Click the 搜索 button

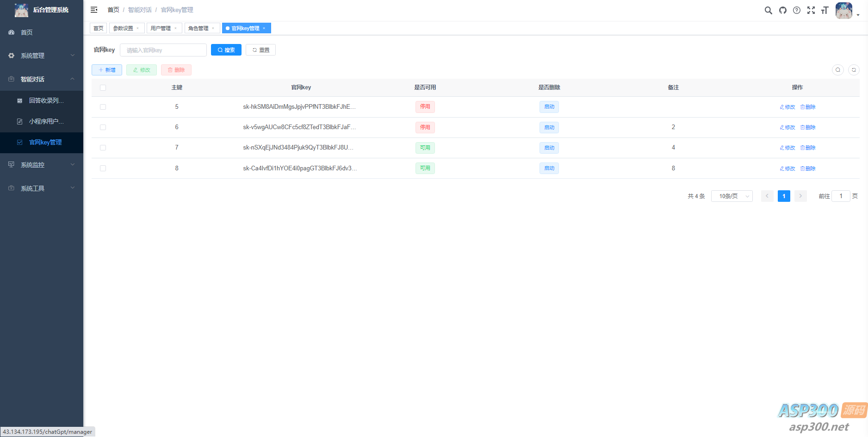[x=226, y=50]
